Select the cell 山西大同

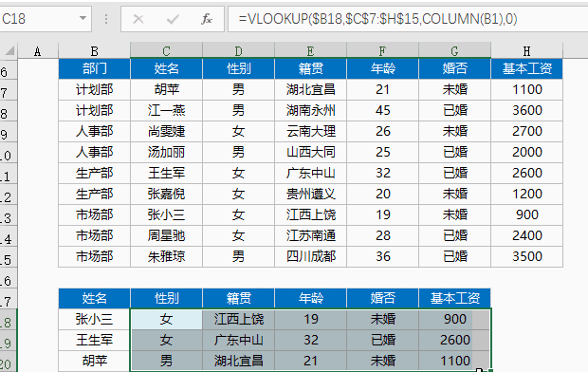click(x=310, y=152)
